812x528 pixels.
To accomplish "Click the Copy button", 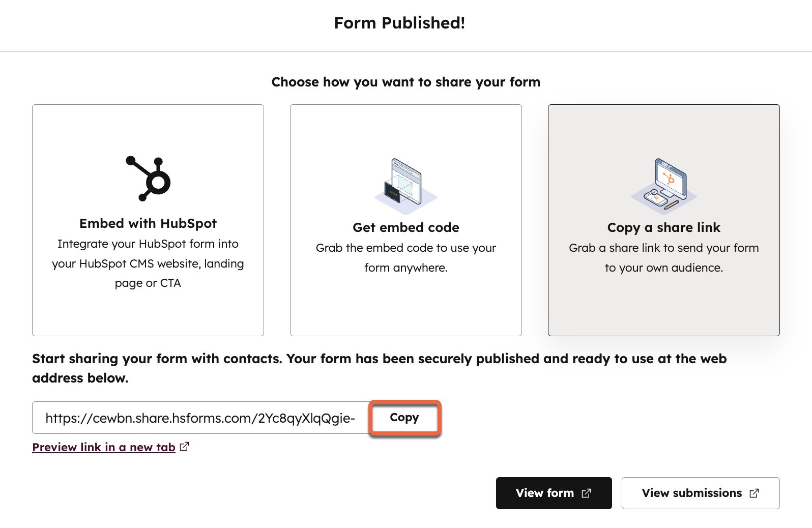I will tap(404, 418).
